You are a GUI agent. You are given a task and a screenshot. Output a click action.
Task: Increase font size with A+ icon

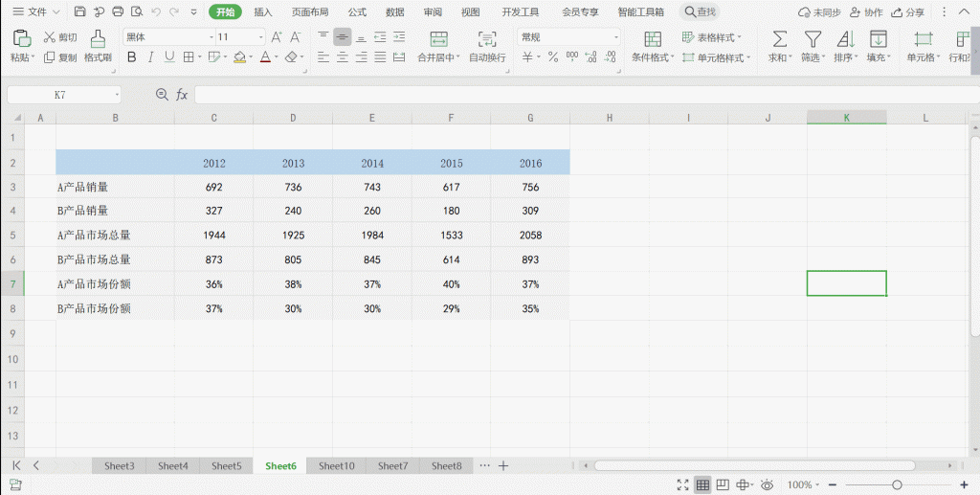click(277, 37)
